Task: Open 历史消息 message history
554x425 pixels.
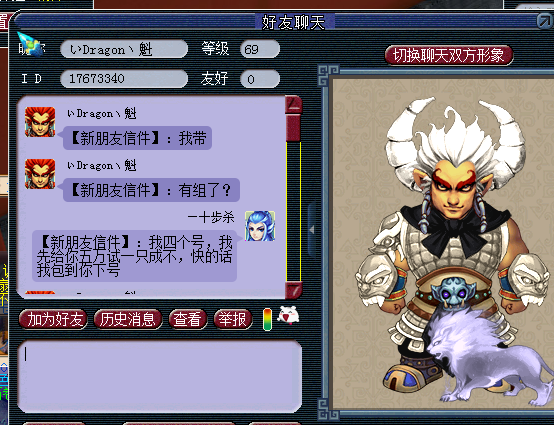Action: point(128,319)
